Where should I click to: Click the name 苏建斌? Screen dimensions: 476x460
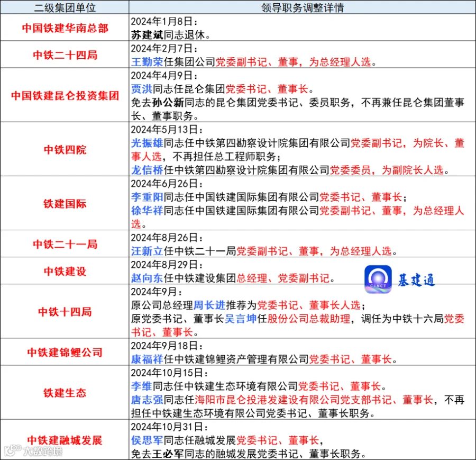tap(147, 35)
